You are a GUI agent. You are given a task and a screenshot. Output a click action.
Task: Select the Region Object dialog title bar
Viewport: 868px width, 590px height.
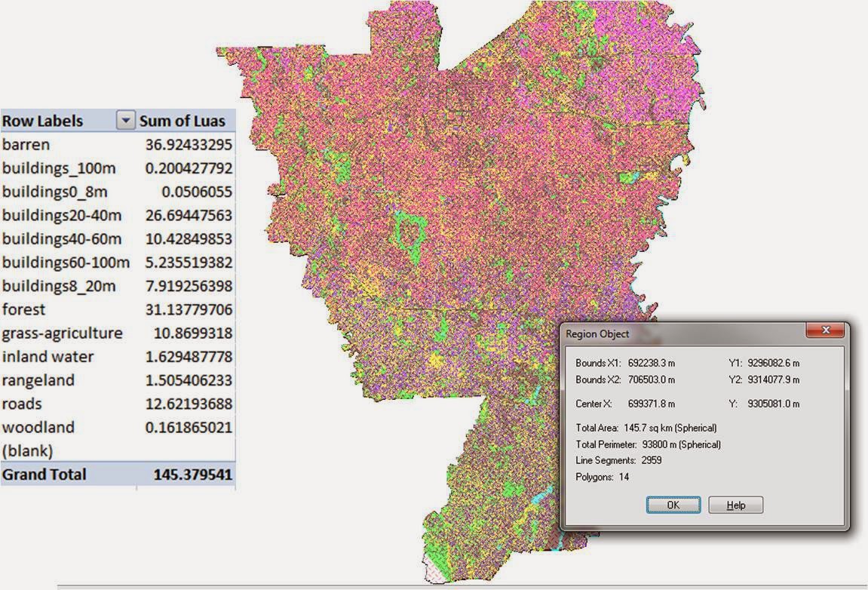641,332
